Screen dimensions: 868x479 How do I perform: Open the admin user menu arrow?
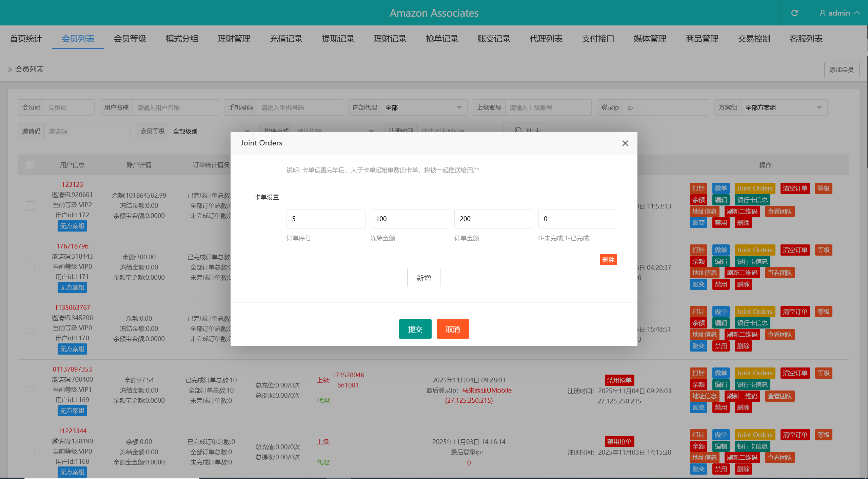tap(858, 13)
